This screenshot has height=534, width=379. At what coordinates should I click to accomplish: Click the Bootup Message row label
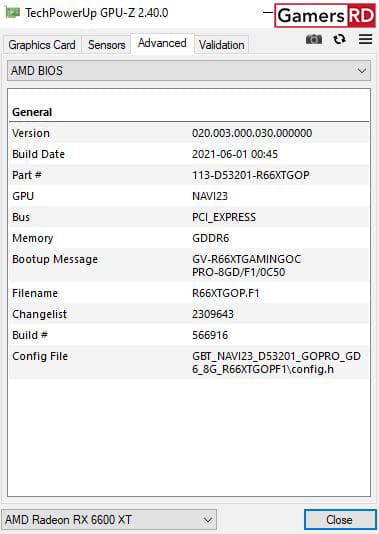(x=55, y=259)
